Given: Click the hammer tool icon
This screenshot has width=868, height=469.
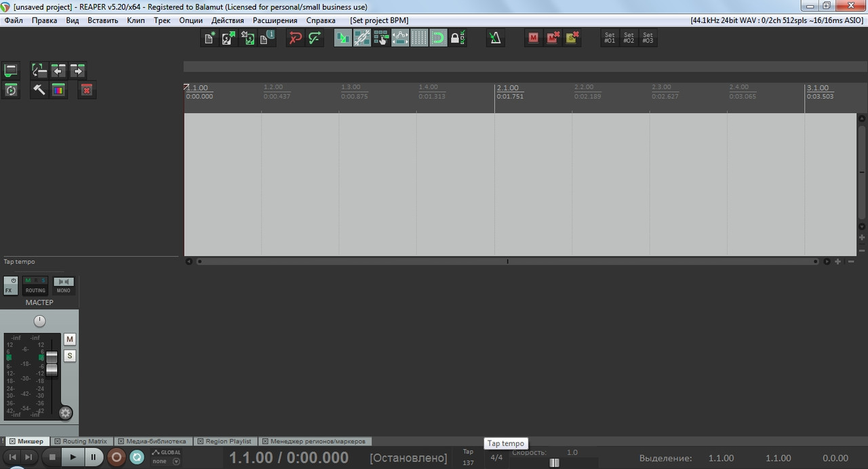Looking at the screenshot, I should (x=39, y=89).
